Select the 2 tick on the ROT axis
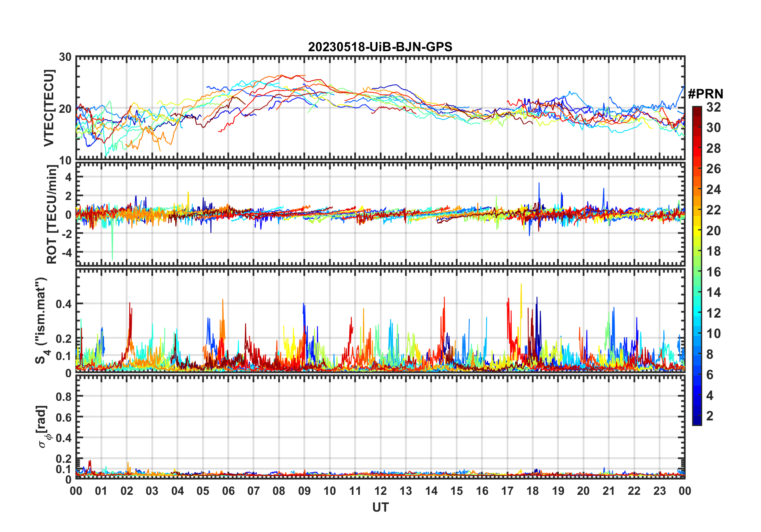The width and height of the screenshot is (761, 532). point(68,196)
